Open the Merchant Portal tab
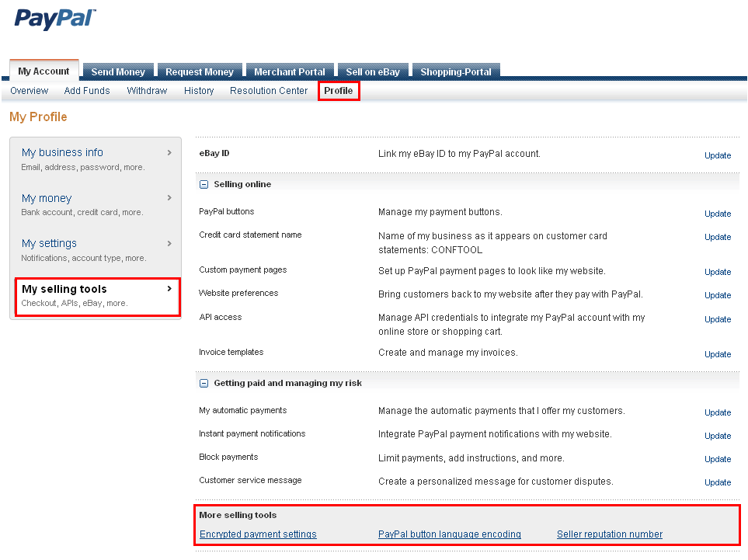 290,71
